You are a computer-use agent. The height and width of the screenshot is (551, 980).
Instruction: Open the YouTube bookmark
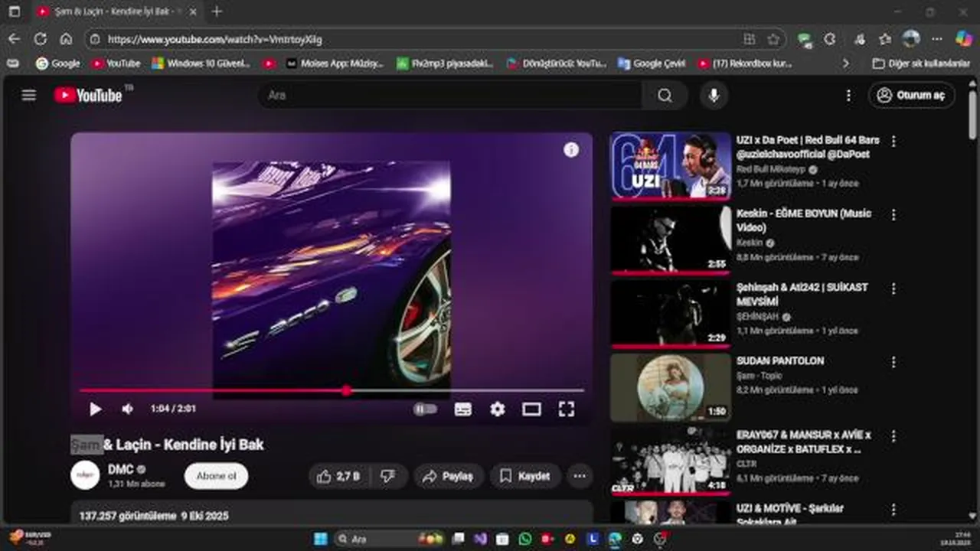(x=116, y=64)
